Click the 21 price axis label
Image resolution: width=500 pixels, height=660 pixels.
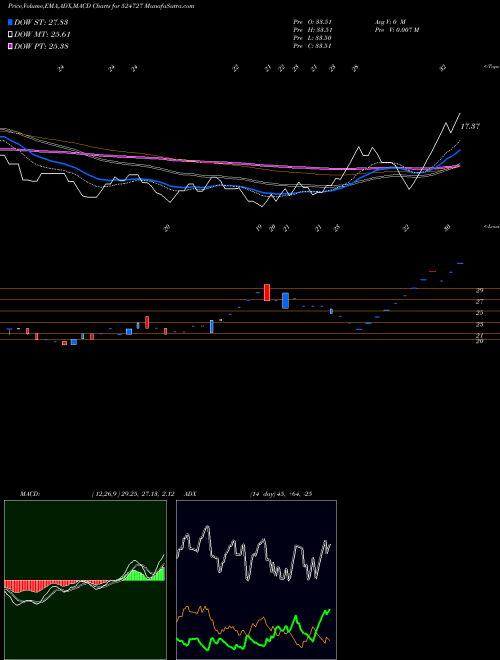[479, 335]
